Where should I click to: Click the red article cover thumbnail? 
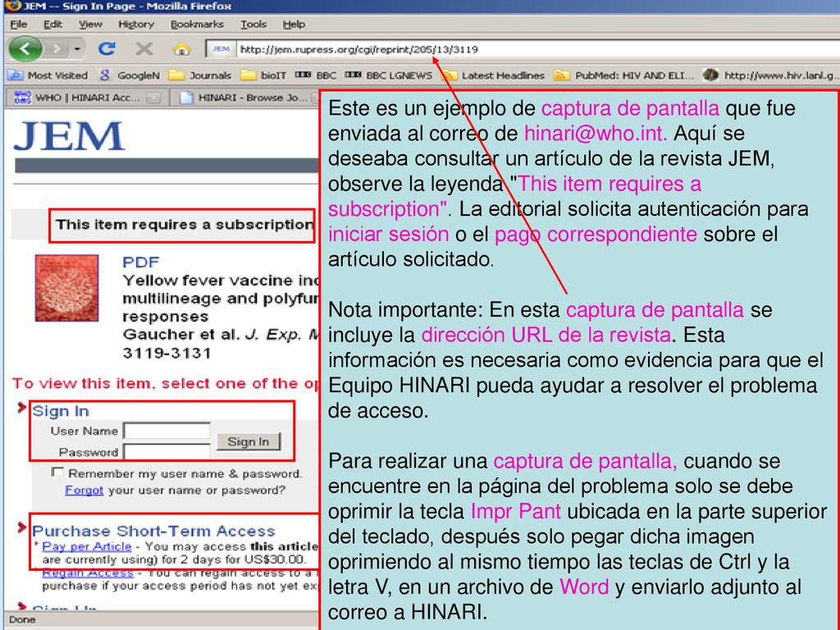[x=66, y=288]
